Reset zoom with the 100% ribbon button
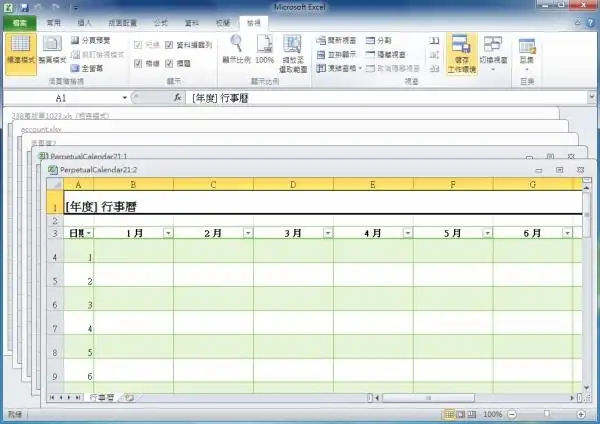This screenshot has width=600, height=424. coord(264,49)
